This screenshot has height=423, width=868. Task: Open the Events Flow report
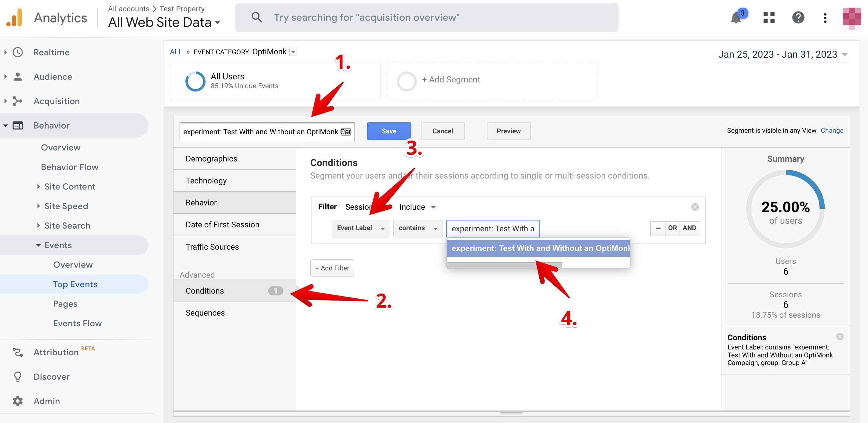77,323
